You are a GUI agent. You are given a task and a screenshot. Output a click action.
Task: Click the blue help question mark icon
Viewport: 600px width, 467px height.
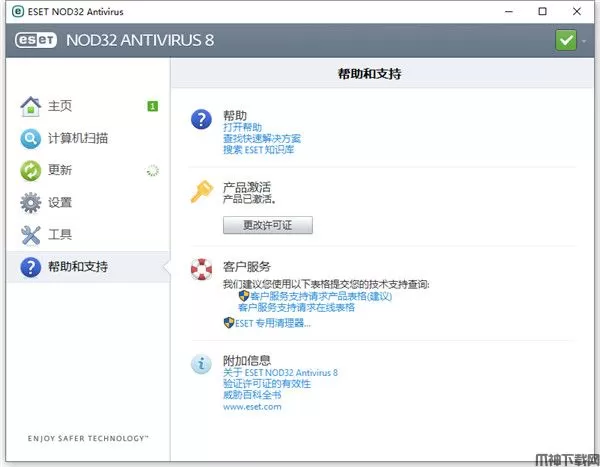tap(202, 121)
